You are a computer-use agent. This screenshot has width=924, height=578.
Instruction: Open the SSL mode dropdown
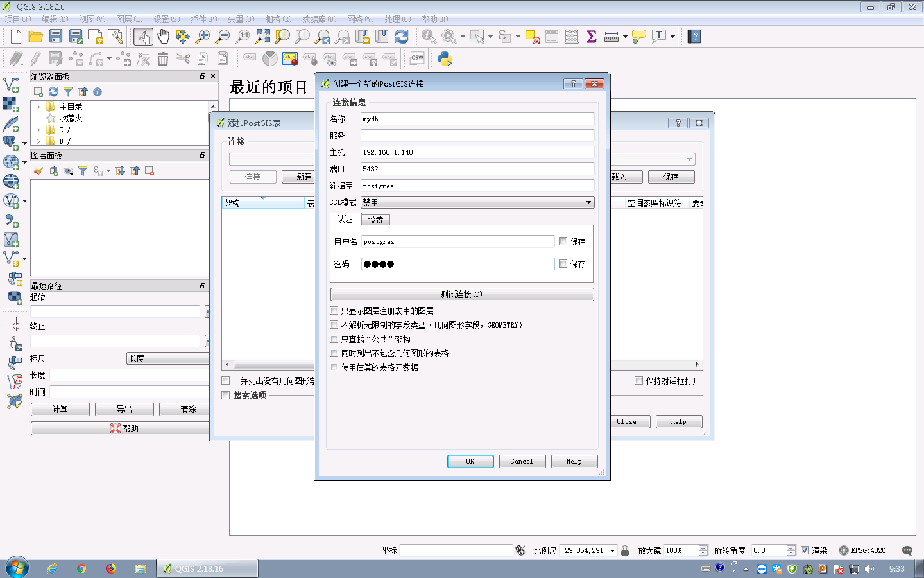tap(477, 202)
